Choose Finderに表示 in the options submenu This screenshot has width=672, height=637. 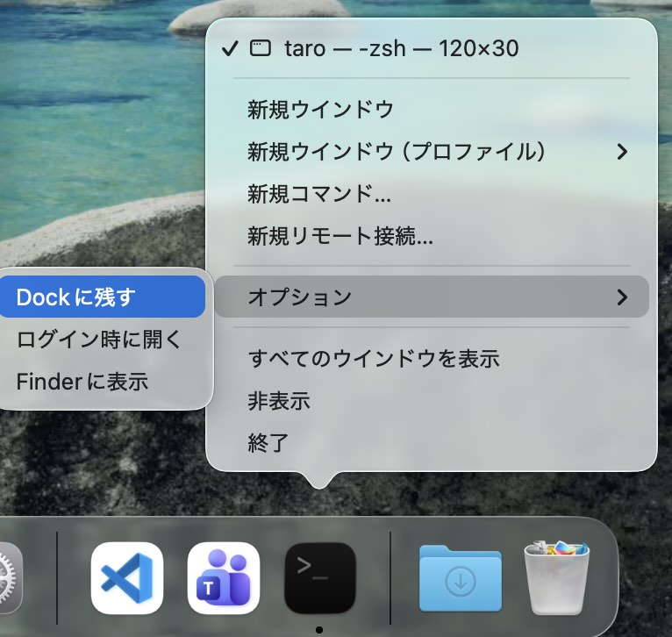click(103, 381)
